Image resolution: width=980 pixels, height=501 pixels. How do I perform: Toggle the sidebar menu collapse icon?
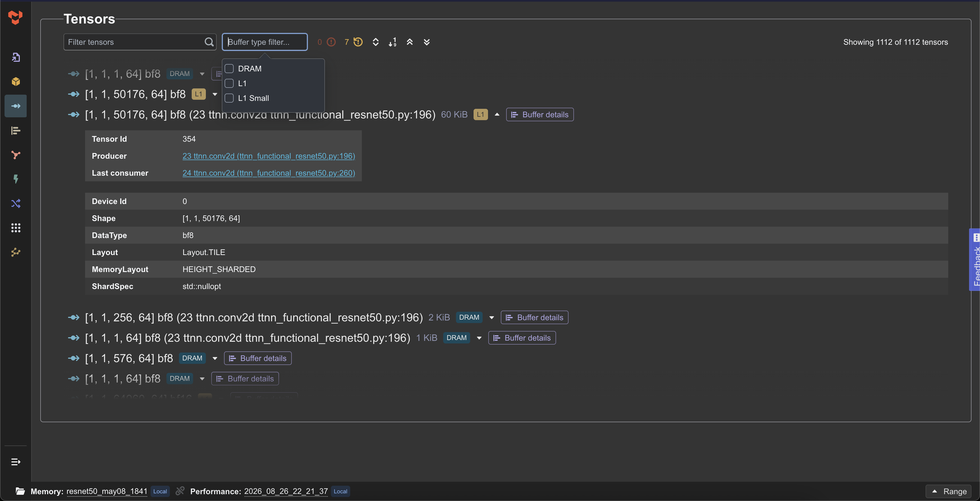16,462
